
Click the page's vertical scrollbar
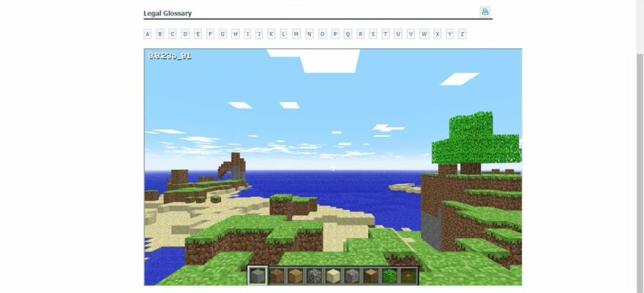(x=640, y=173)
